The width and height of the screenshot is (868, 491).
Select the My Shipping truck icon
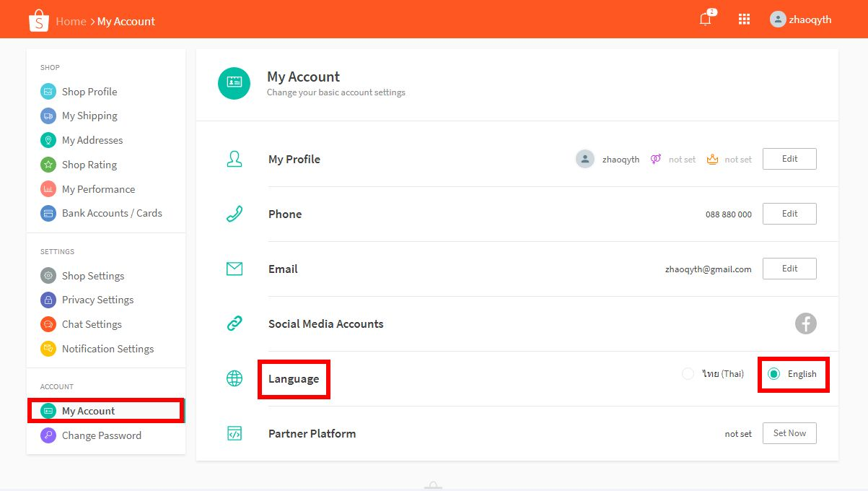pyautogui.click(x=46, y=116)
